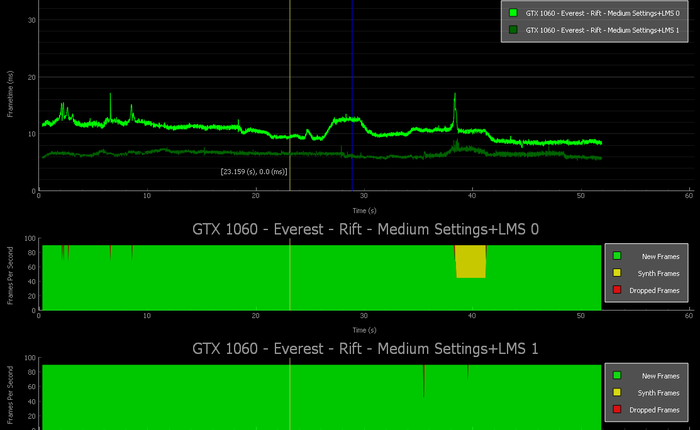Click the yellow vertical cursor line in the frametime chart
This screenshot has width=700, height=430.
pos(290,95)
